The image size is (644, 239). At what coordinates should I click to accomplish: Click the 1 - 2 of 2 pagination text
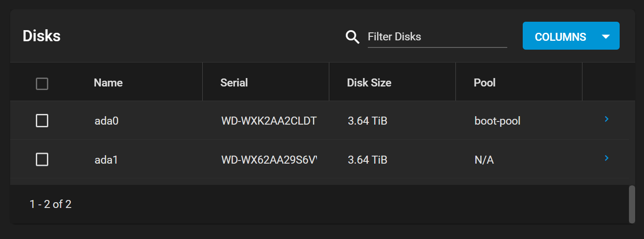[50, 204]
